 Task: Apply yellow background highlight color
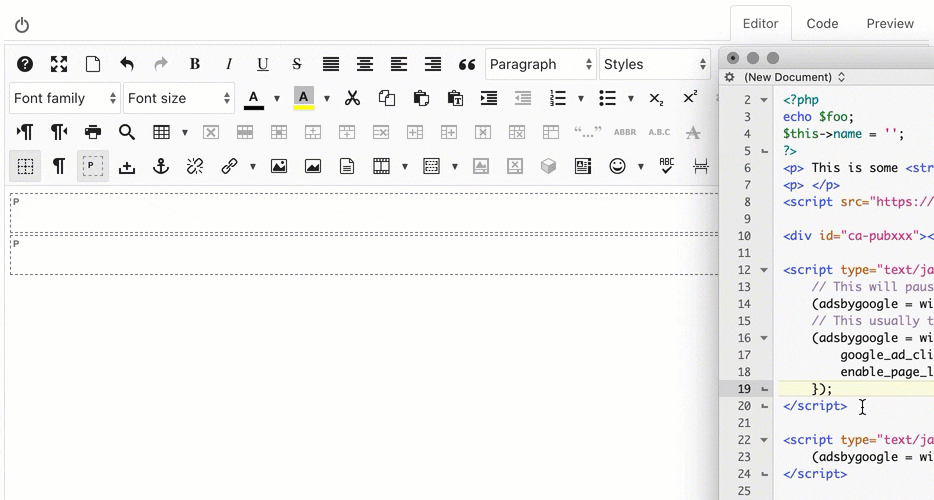tap(304, 98)
